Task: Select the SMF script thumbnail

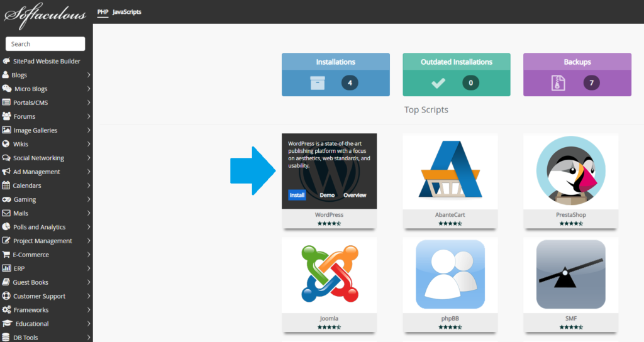Action: coord(571,275)
